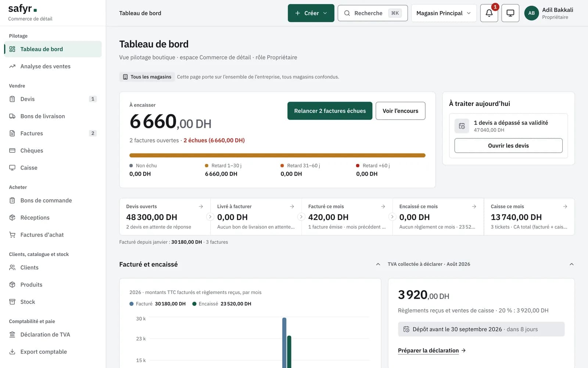Click arrow on Encaissé ce mois card
The width and height of the screenshot is (588, 368).
coord(474,206)
